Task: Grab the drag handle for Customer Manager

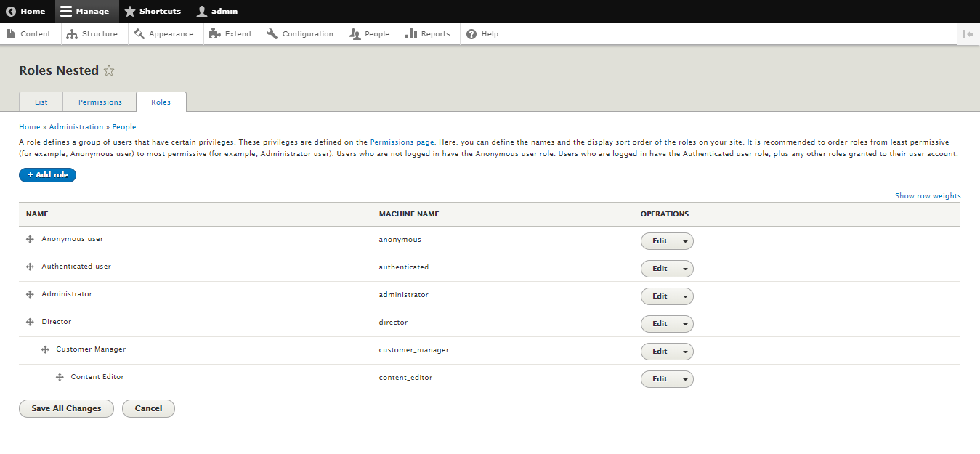Action: pyautogui.click(x=45, y=349)
